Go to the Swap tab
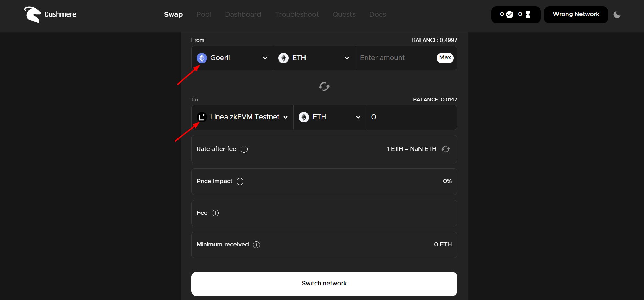 (173, 14)
